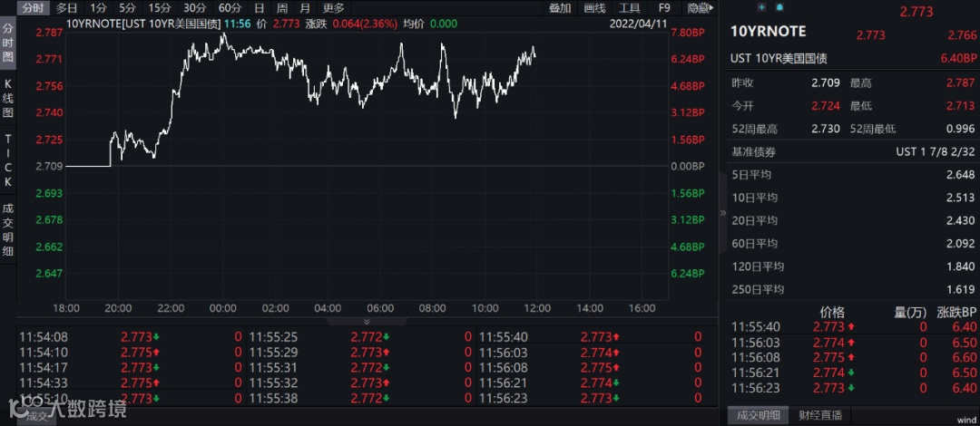Screen dimensions: 980x426
Task: Click the 00:00 time axis label
Action: 223,308
